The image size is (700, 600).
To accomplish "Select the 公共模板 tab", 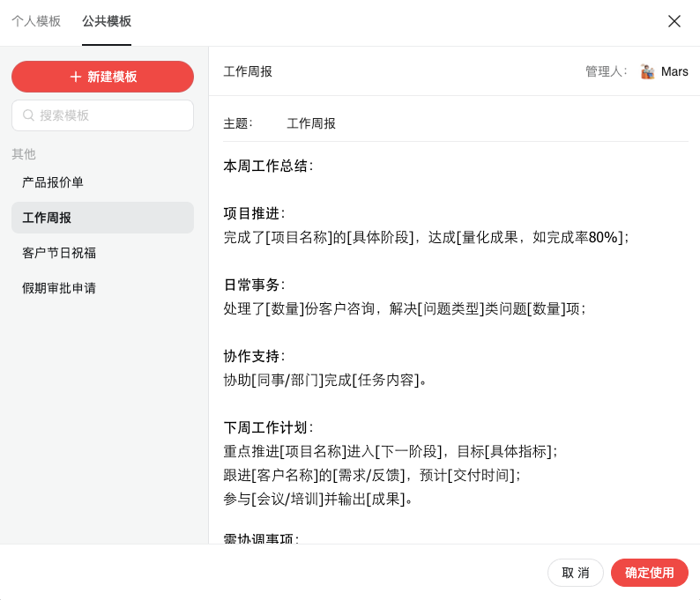I will pyautogui.click(x=107, y=21).
